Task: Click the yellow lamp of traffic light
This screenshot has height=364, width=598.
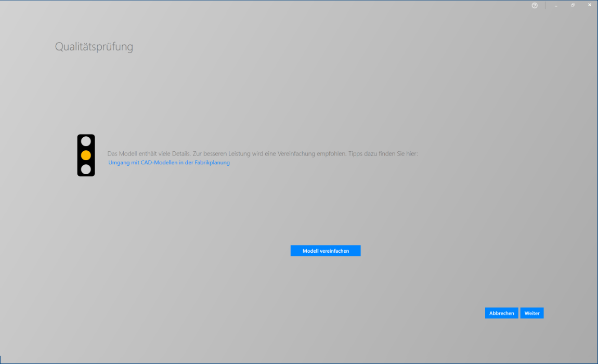Action: tap(86, 155)
